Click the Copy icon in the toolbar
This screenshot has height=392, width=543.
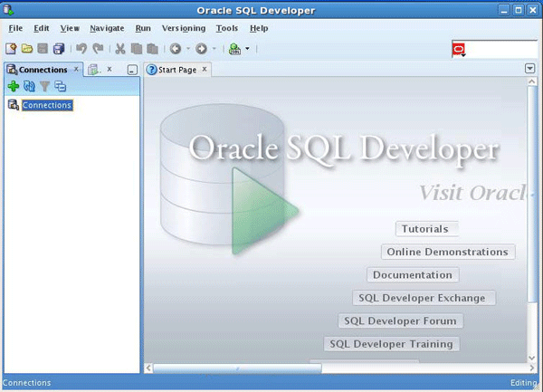[x=137, y=49]
